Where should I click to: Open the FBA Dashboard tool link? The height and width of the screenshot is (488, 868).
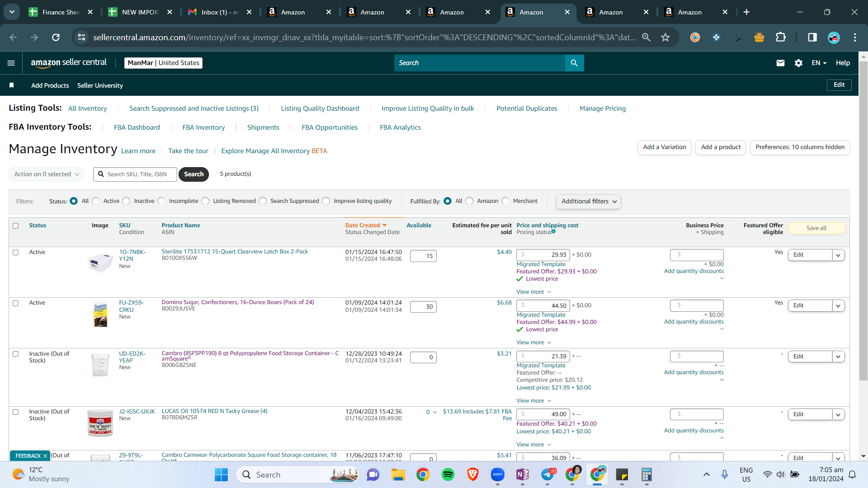pos(137,127)
